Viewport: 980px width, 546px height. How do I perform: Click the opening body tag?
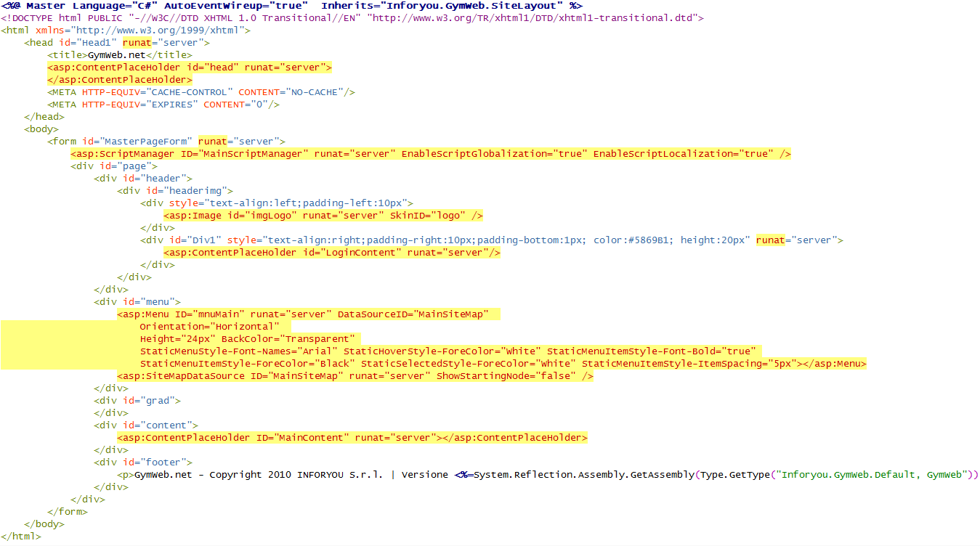[42, 129]
